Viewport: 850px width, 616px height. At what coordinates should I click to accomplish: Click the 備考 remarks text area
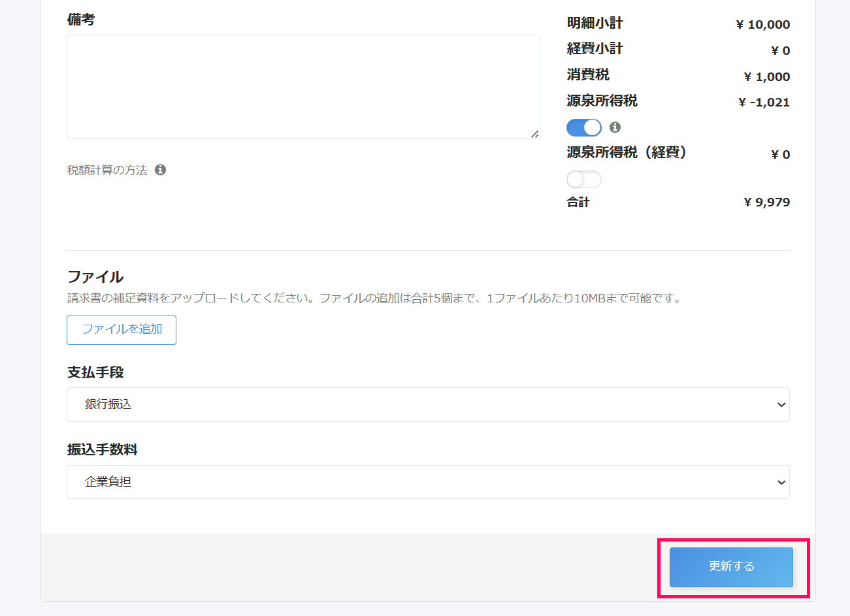tap(303, 87)
